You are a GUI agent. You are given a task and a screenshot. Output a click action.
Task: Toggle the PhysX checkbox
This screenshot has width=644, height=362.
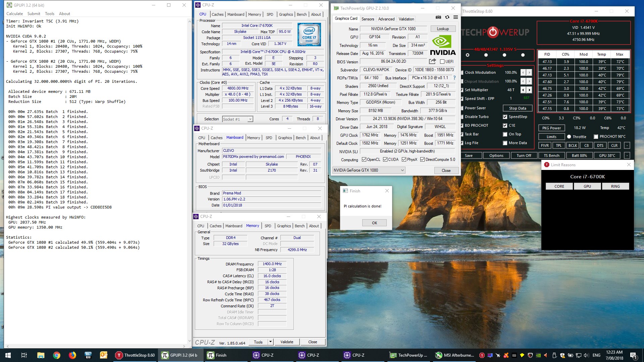pos(404,160)
